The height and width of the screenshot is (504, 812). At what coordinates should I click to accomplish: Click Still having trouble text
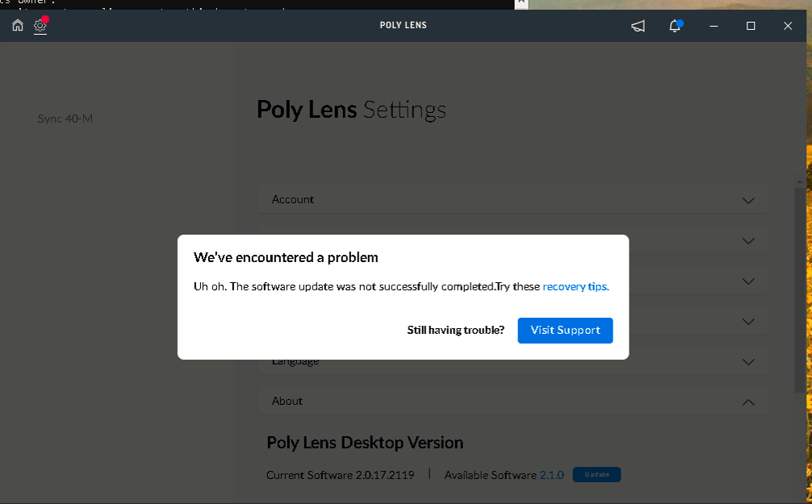(x=455, y=330)
